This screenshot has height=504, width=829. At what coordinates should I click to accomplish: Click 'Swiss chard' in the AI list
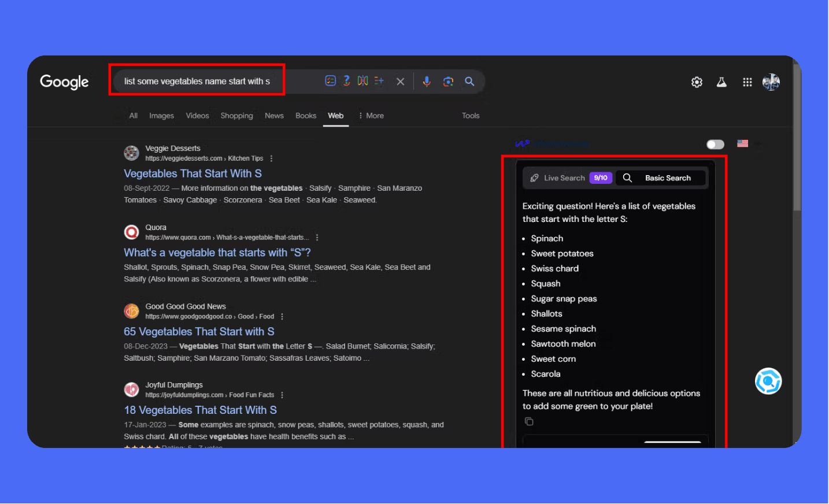554,269
